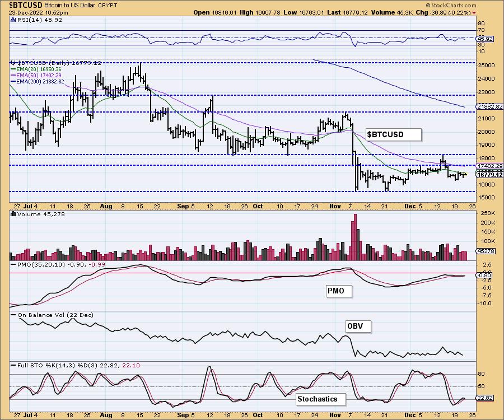Click the EMA(200) 21882.82 legend entry
Screen dimensions: 504x420
click(38, 82)
